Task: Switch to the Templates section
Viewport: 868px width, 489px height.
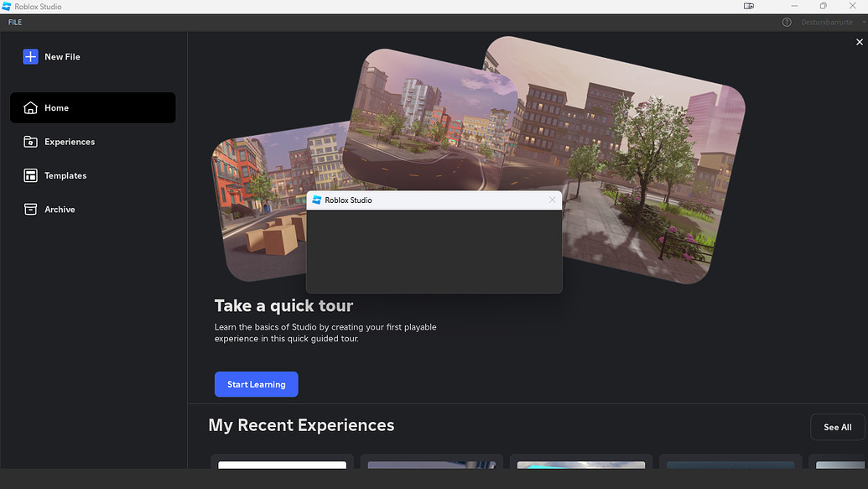Action: tap(65, 175)
